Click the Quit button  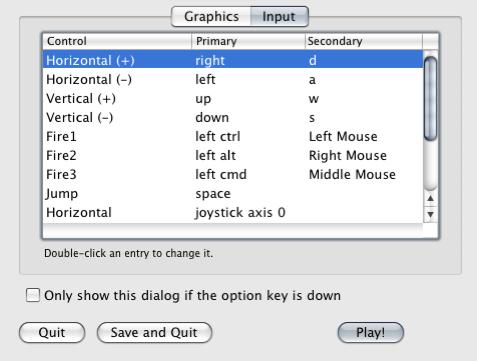click(x=52, y=332)
